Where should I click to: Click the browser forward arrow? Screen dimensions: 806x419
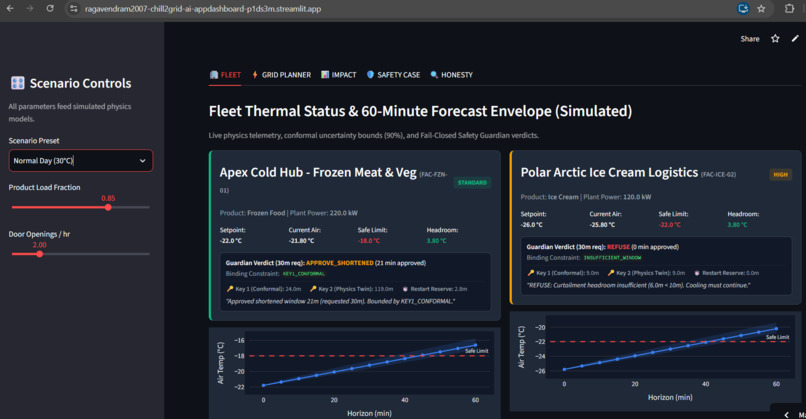click(30, 8)
